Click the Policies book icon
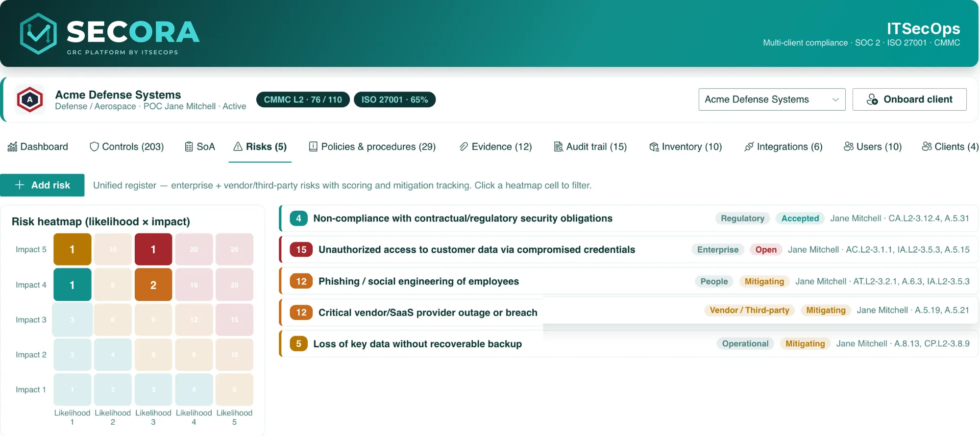The height and width of the screenshot is (436, 980). pyautogui.click(x=313, y=146)
